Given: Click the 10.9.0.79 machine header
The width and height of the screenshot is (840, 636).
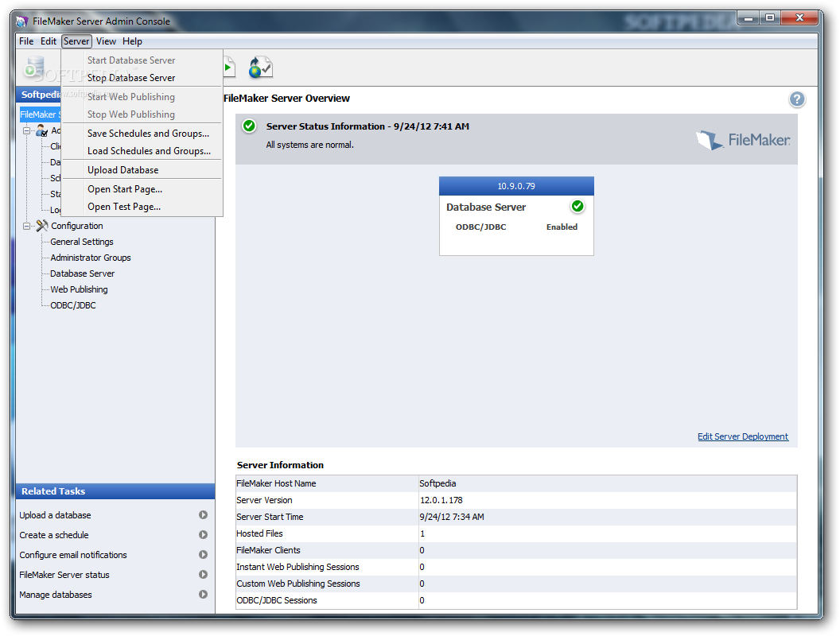Looking at the screenshot, I should 516,186.
